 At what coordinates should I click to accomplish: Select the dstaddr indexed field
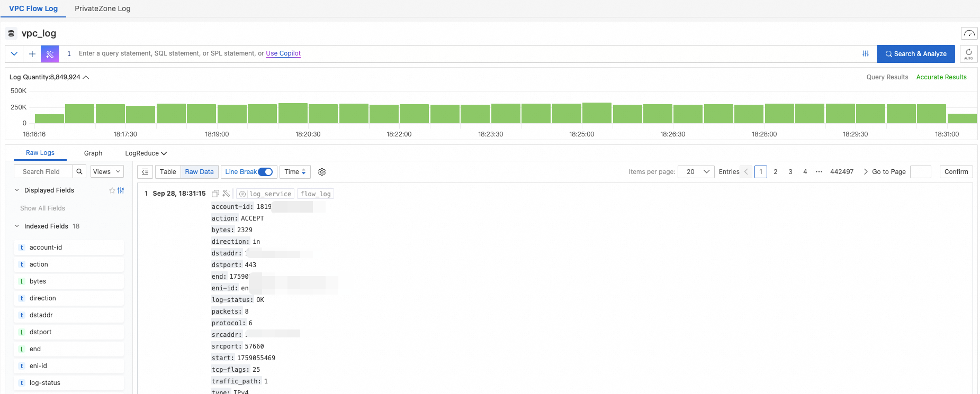pos(69,315)
